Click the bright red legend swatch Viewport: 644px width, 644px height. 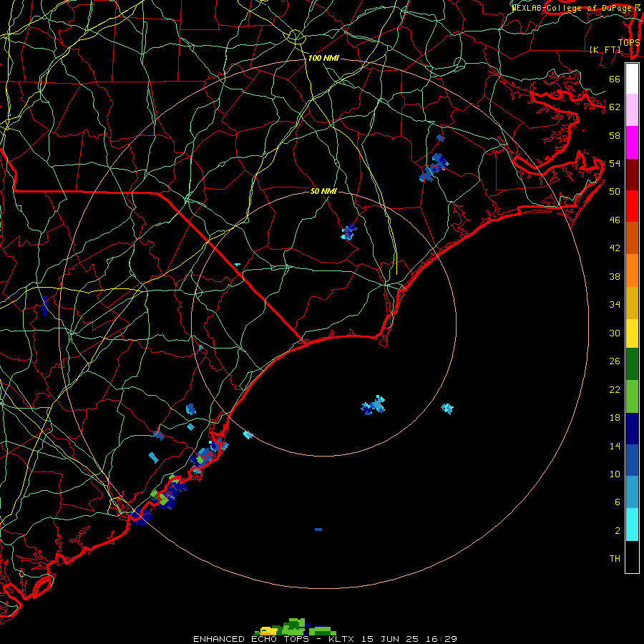[632, 206]
